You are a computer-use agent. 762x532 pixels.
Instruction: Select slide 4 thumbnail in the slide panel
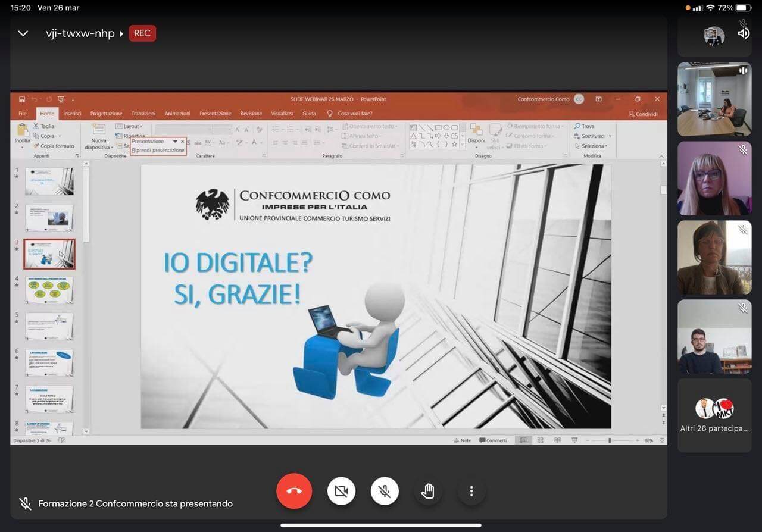click(49, 290)
